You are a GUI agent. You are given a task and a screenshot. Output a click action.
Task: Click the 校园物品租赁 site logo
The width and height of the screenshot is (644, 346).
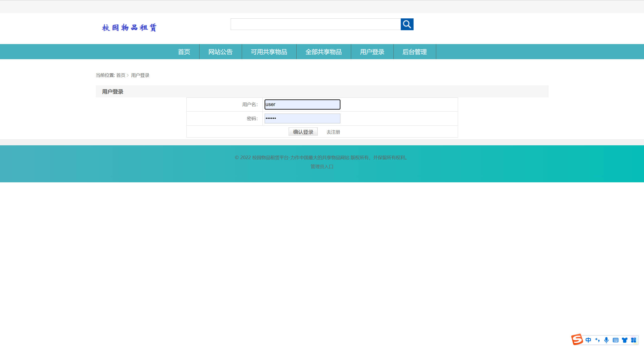129,27
